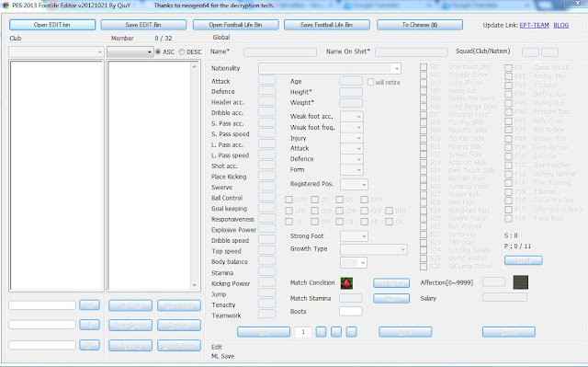Click the black square beside Affection field
Viewport: 588px width, 367px height.
(521, 282)
